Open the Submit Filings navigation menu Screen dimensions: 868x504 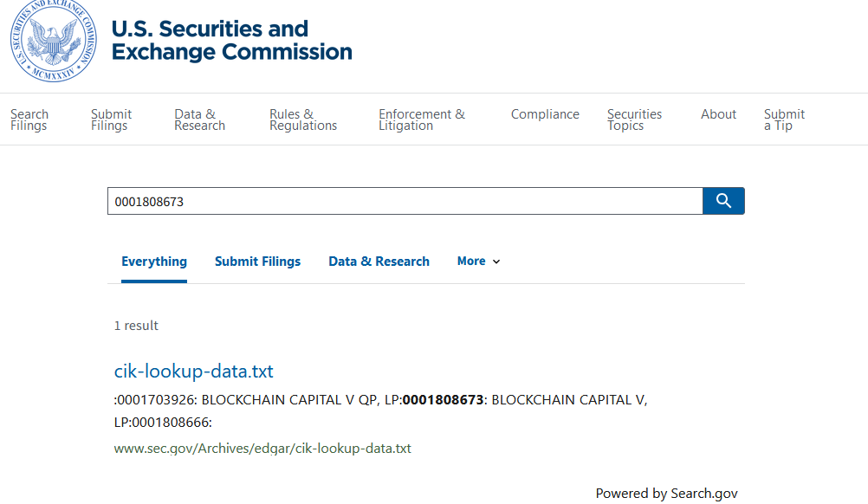click(x=111, y=120)
